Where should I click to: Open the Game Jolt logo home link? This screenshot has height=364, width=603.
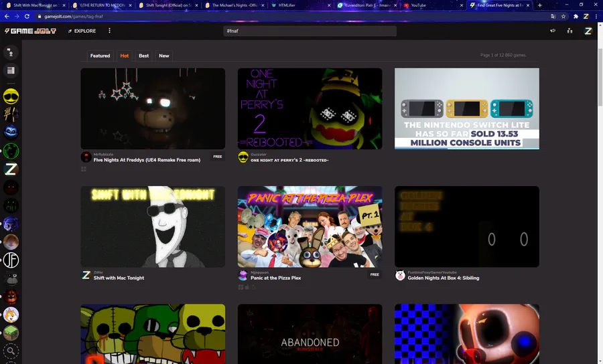(30, 31)
